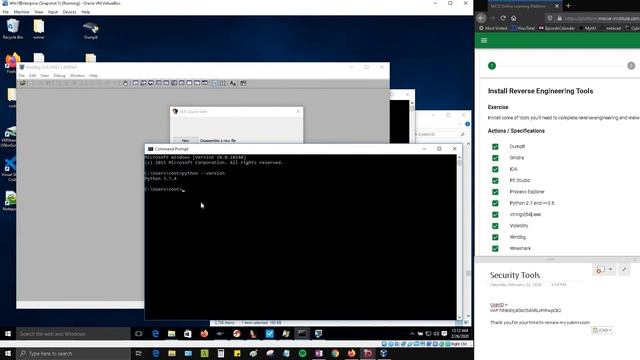Open Chrome on the host taskbar
The width and height of the screenshot is (640, 360).
click(335, 353)
